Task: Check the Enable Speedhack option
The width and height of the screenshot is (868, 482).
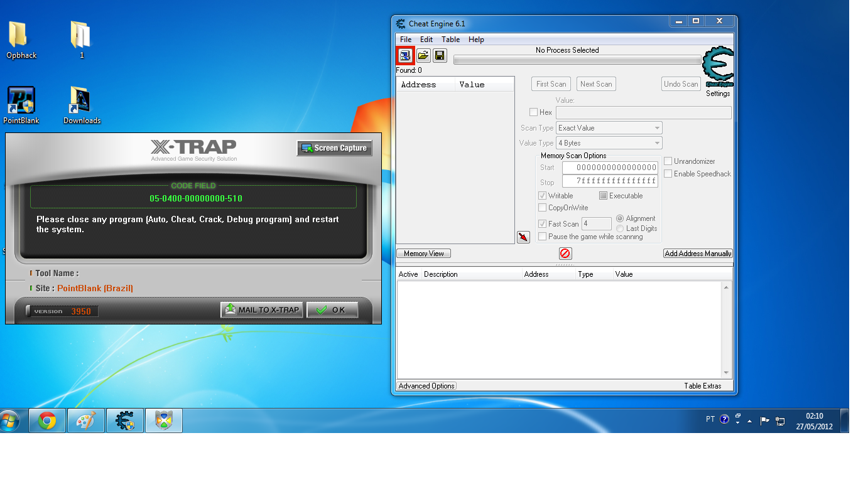Action: click(668, 174)
